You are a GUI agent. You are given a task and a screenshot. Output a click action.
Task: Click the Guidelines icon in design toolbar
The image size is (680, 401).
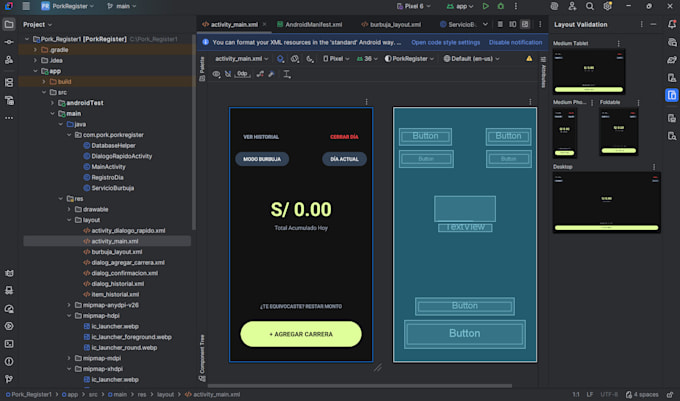click(287, 74)
